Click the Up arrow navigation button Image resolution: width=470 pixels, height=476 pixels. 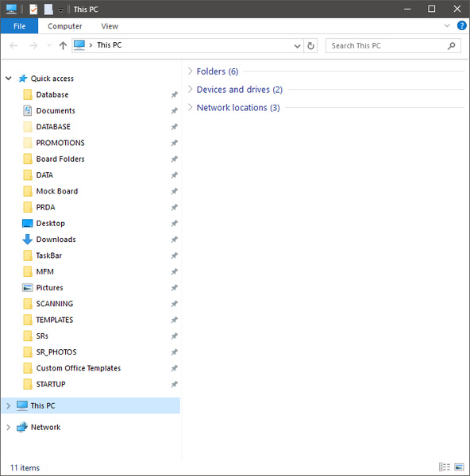[x=63, y=46]
